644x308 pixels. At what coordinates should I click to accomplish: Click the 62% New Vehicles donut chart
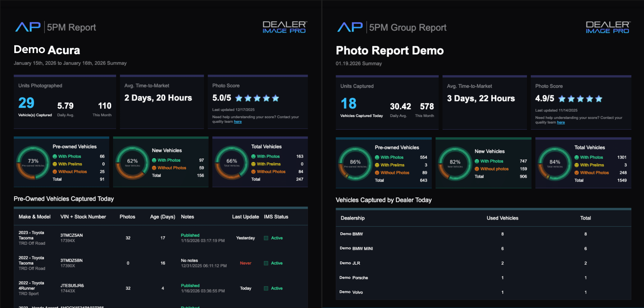click(x=133, y=163)
